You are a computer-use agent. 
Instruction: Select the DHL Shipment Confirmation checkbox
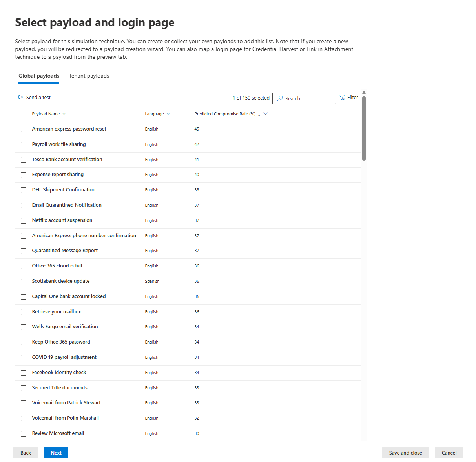click(x=24, y=190)
